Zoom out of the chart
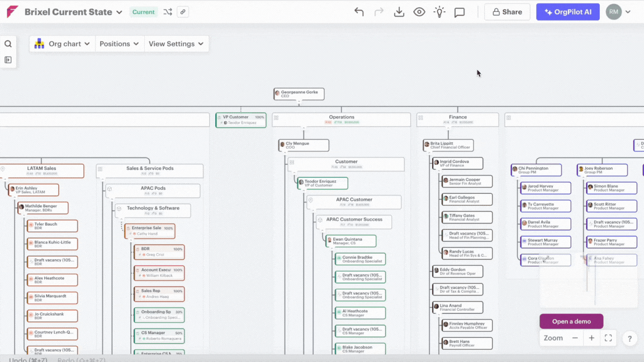Image resolution: width=644 pixels, height=362 pixels. click(x=575, y=338)
